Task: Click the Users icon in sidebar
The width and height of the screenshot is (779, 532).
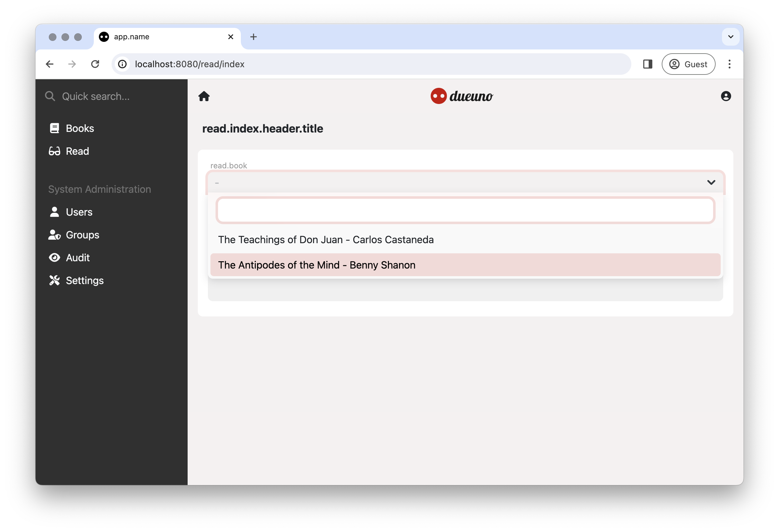Action: click(53, 211)
